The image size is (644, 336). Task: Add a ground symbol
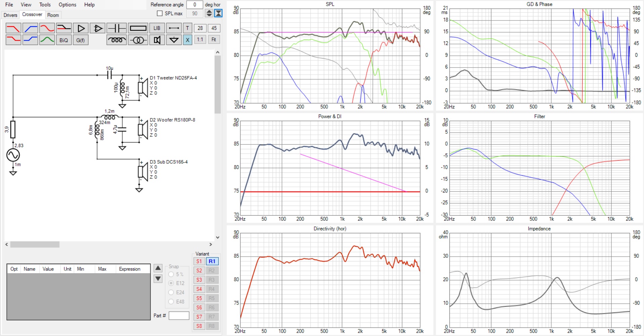tap(174, 40)
